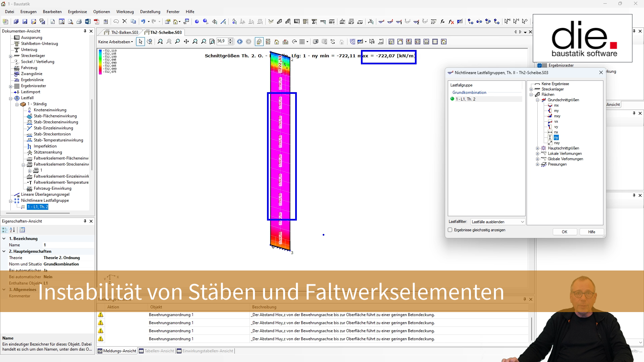The width and height of the screenshot is (644, 362).
Task: Click Name property value field
Action: 68,245
